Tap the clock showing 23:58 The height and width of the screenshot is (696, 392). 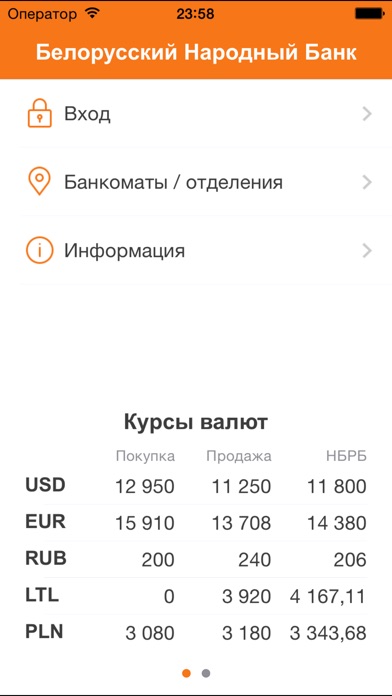click(195, 14)
